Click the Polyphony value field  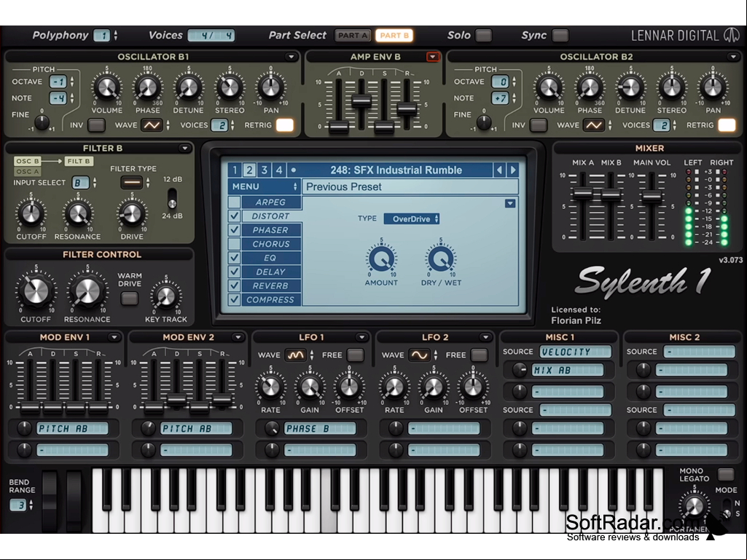pos(102,35)
